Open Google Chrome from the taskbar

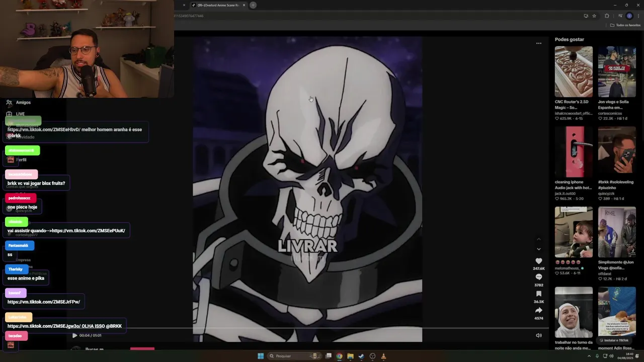[340, 356]
